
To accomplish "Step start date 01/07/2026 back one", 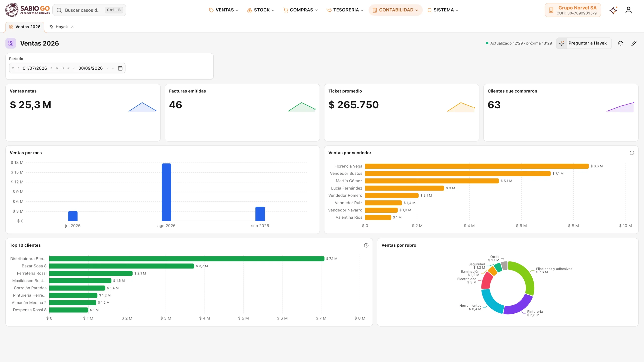I will pos(18,68).
